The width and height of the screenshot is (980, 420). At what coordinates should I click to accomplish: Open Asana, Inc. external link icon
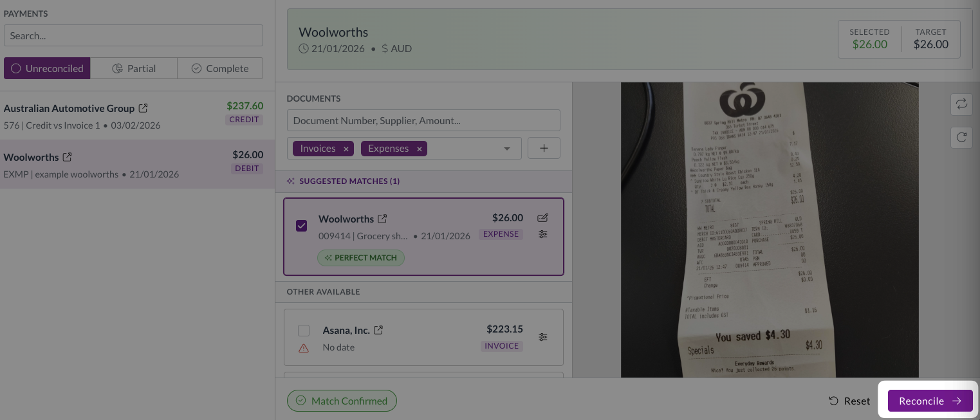[378, 330]
